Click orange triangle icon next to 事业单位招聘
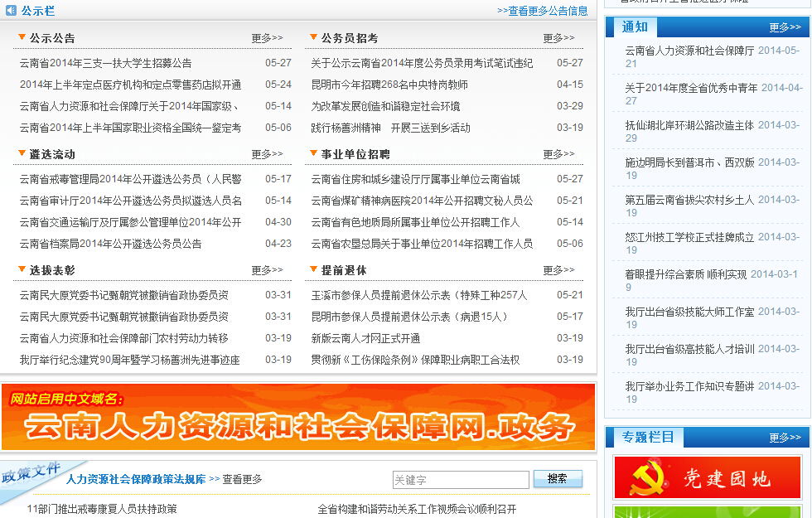The width and height of the screenshot is (812, 518). [313, 152]
